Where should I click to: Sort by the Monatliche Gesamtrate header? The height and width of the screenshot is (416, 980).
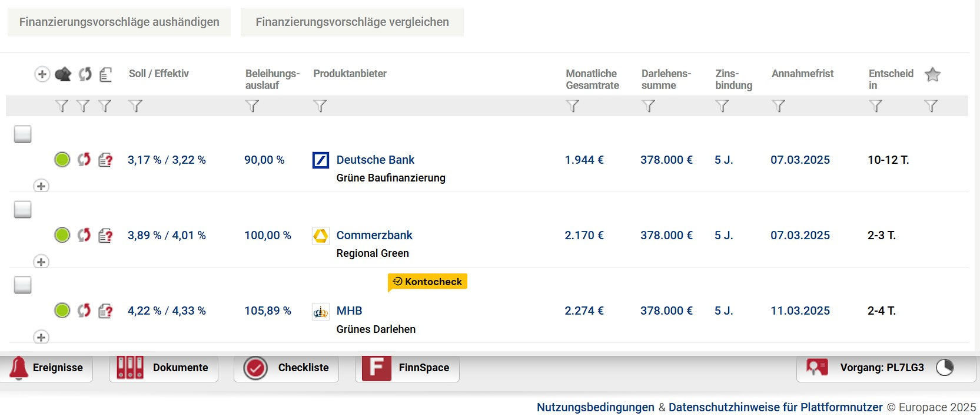click(593, 80)
